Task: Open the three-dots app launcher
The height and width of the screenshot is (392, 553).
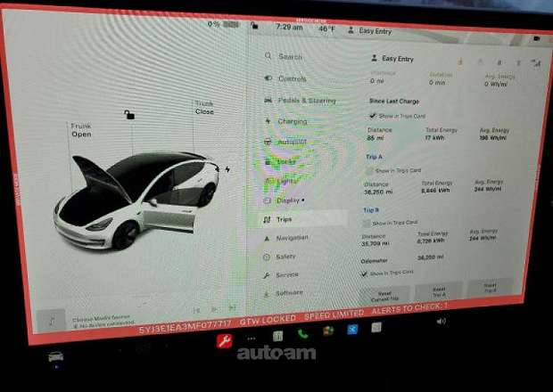Action: (x=252, y=338)
